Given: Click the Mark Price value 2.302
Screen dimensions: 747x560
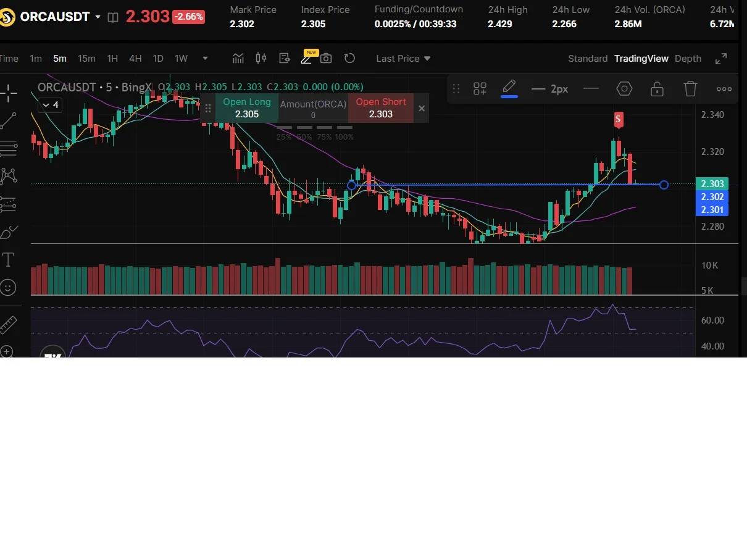Looking at the screenshot, I should (241, 24).
